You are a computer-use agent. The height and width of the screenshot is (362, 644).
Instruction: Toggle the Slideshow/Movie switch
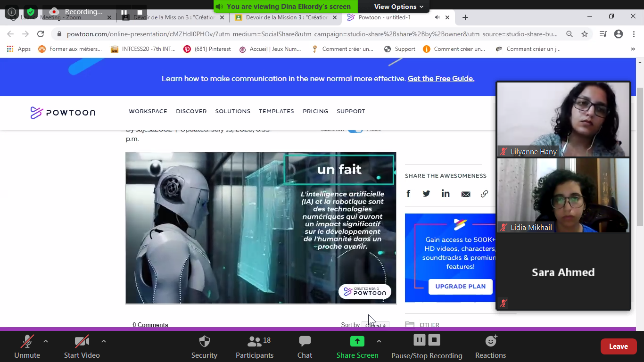[355, 130]
